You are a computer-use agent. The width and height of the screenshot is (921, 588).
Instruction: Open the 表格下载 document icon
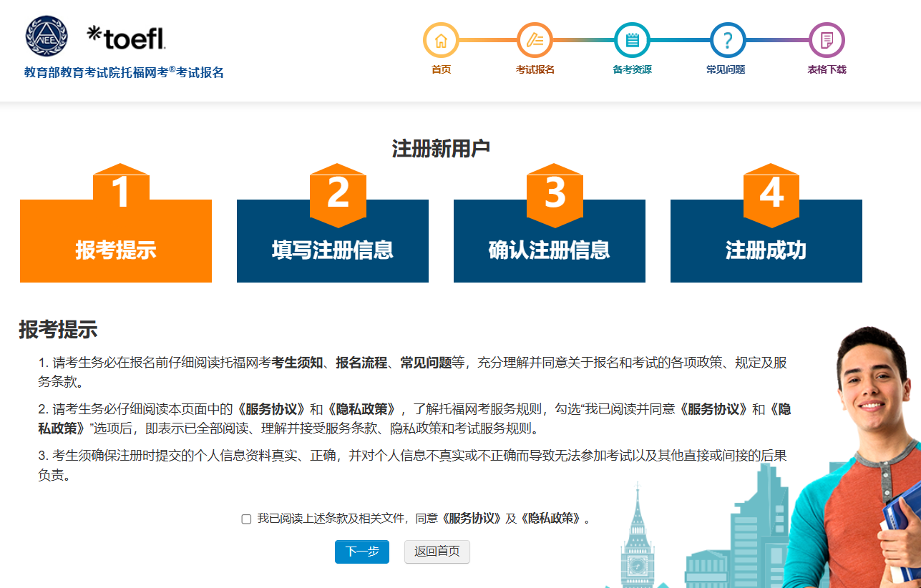coord(827,40)
